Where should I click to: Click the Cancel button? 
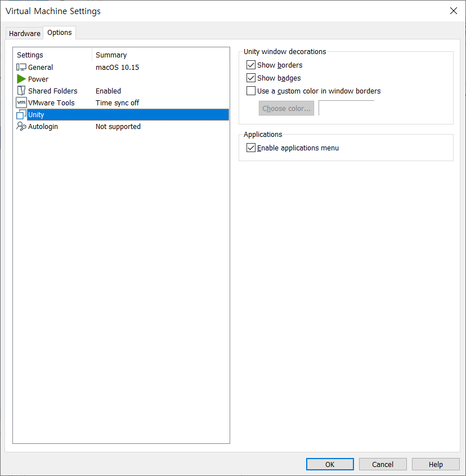click(383, 464)
